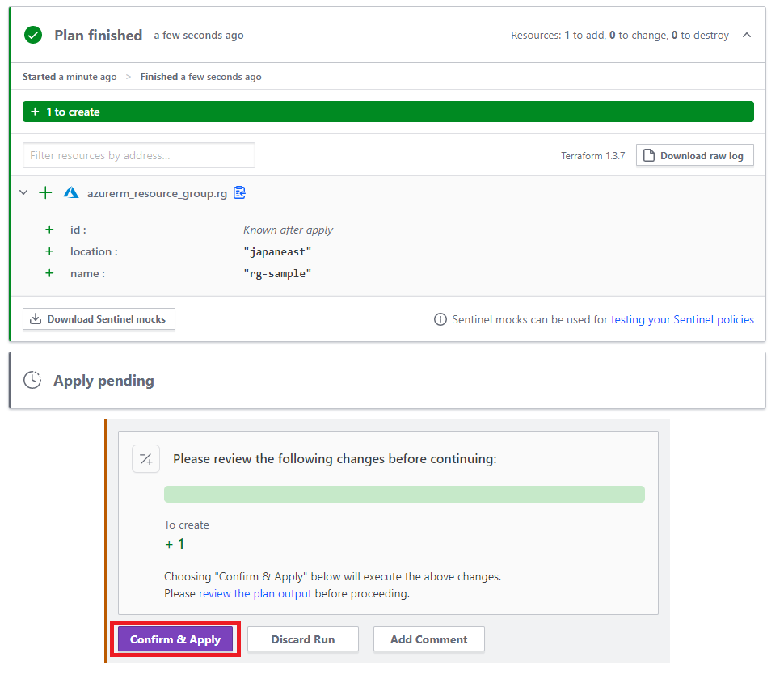Click the document icon on Download raw log

pos(649,155)
